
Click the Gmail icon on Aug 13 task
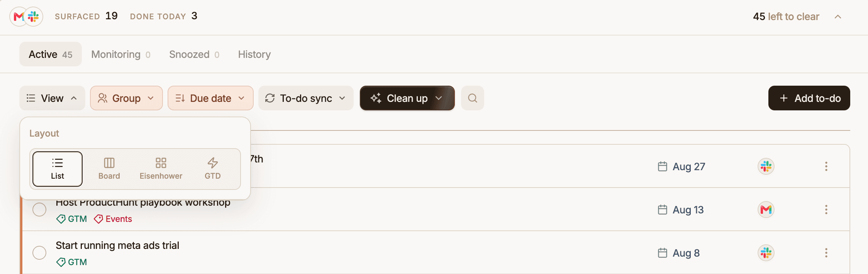[766, 210]
